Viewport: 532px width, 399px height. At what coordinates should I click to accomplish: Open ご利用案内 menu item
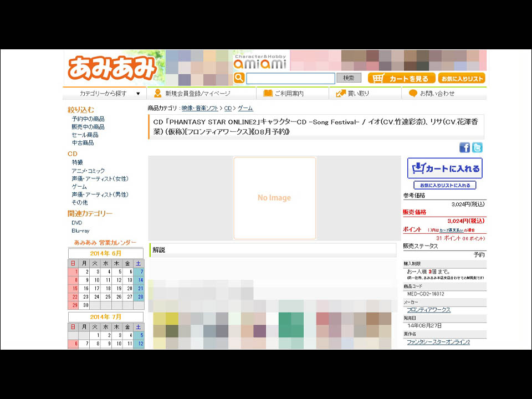click(289, 93)
